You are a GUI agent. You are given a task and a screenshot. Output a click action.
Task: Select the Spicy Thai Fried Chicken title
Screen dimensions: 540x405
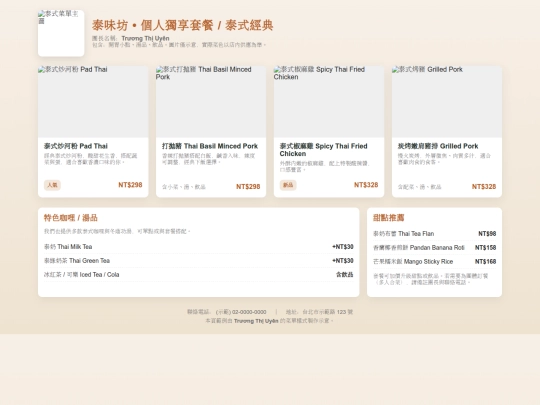pos(323,150)
